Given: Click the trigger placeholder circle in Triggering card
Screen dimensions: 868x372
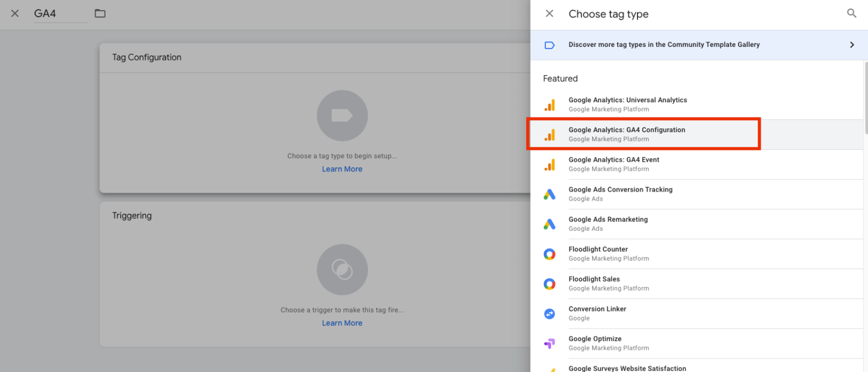Looking at the screenshot, I should pos(342,270).
